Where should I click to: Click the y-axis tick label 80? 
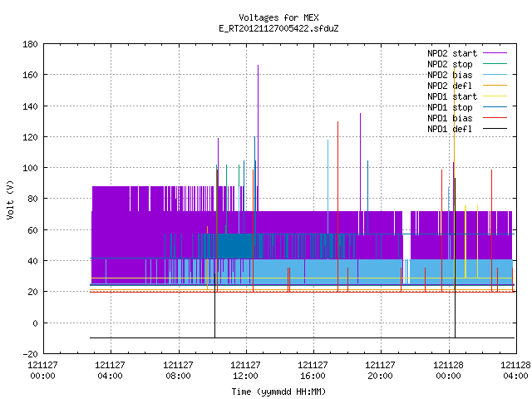coord(32,199)
